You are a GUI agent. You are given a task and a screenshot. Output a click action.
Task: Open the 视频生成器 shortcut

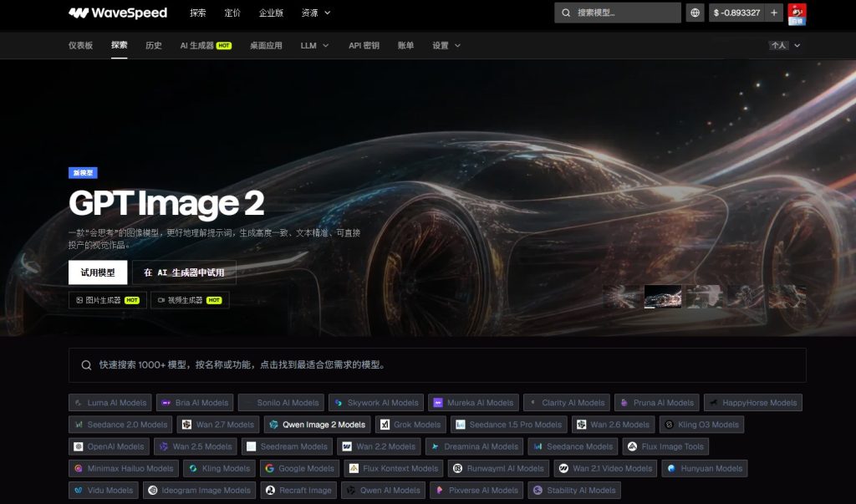[x=190, y=300]
